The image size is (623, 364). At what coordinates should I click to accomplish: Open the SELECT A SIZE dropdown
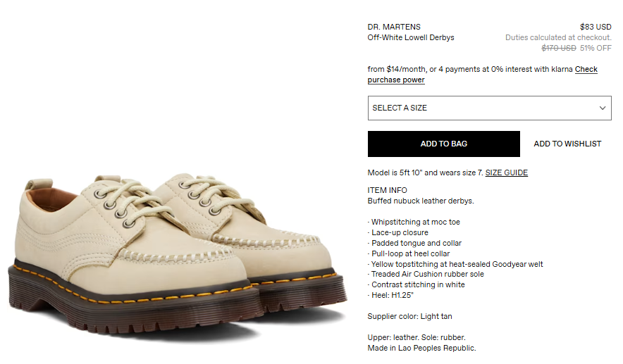(489, 108)
